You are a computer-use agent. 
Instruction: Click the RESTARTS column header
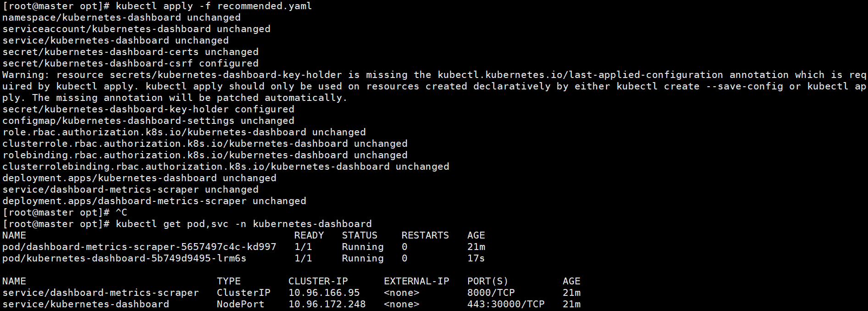425,236
